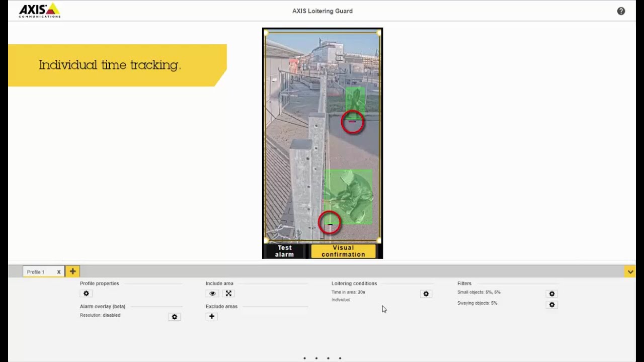The height and width of the screenshot is (362, 644).
Task: Click the include area reset-size arrows icon
Action: pos(228,294)
